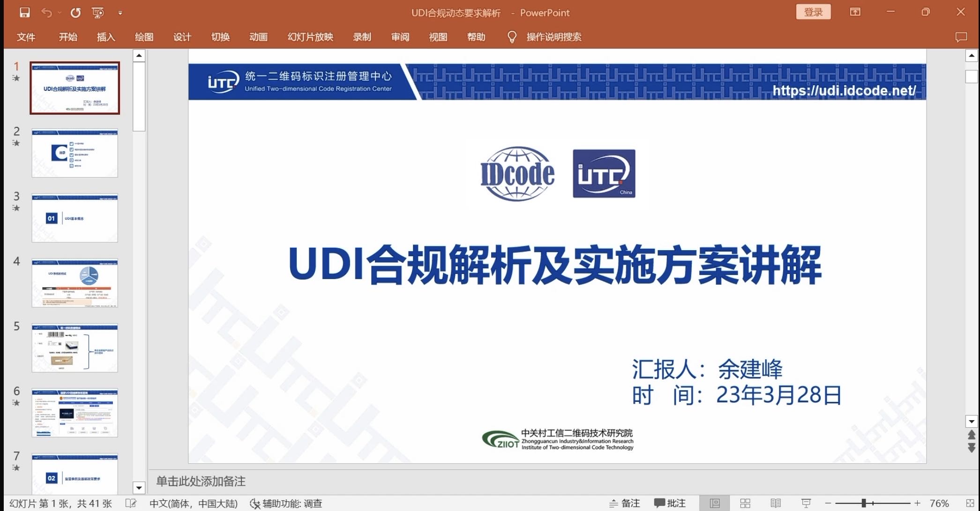This screenshot has width=980, height=511.
Task: Click language 中文(简体，中国大陆)
Action: tap(194, 504)
